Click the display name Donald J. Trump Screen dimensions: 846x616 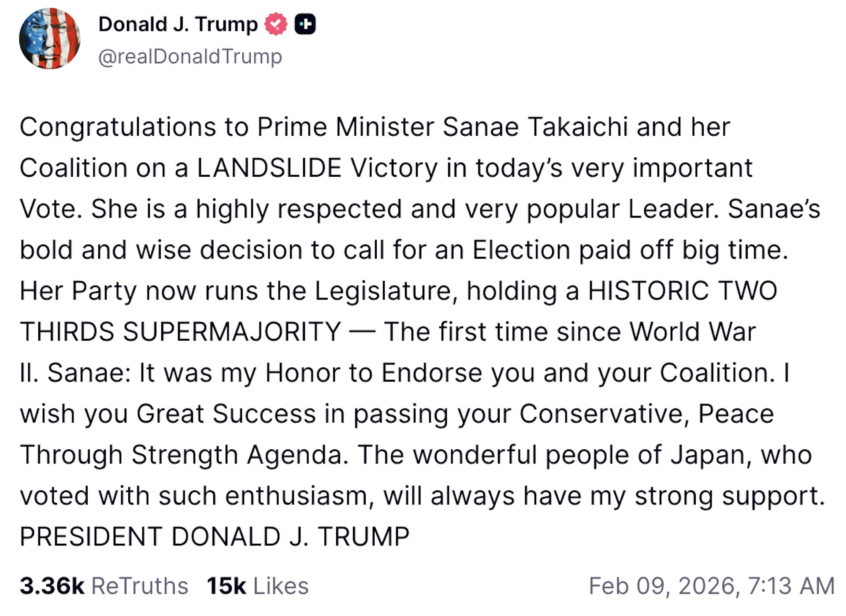click(176, 24)
